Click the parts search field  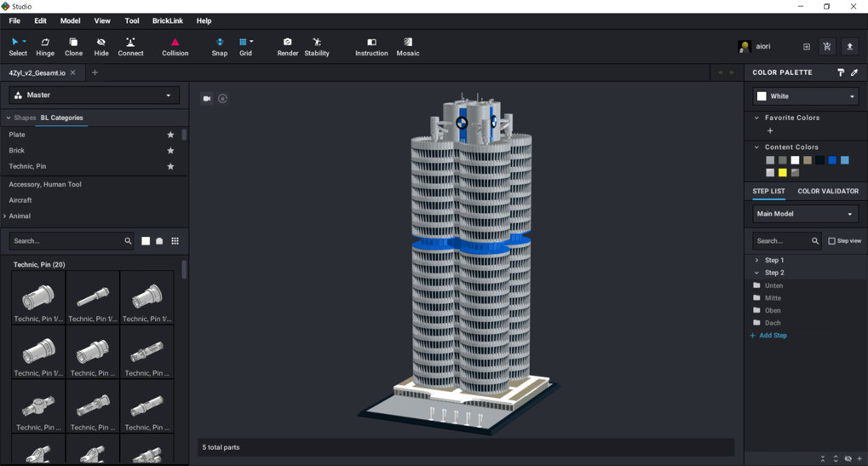pyautogui.click(x=68, y=241)
